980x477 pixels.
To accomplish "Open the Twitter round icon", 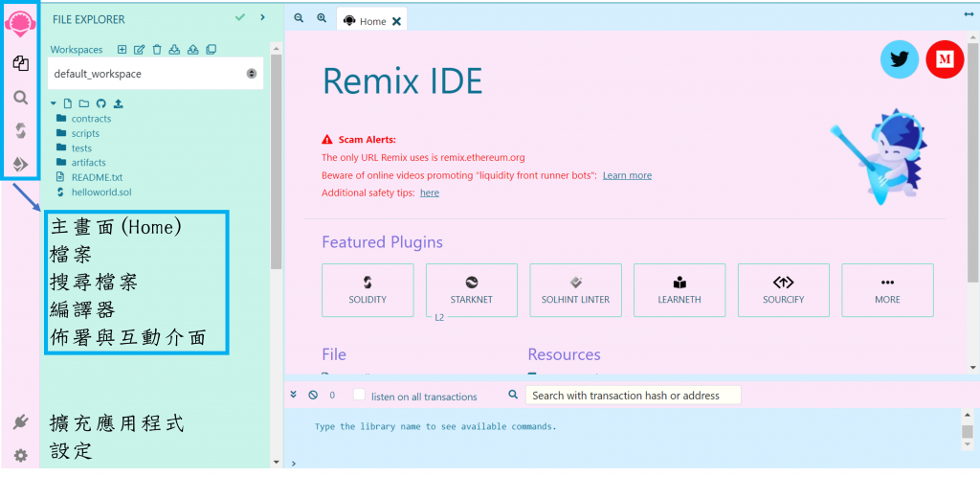I will (900, 59).
